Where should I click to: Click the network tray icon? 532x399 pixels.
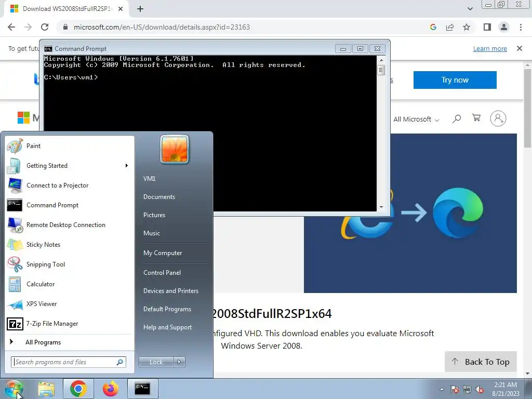[x=467, y=389]
